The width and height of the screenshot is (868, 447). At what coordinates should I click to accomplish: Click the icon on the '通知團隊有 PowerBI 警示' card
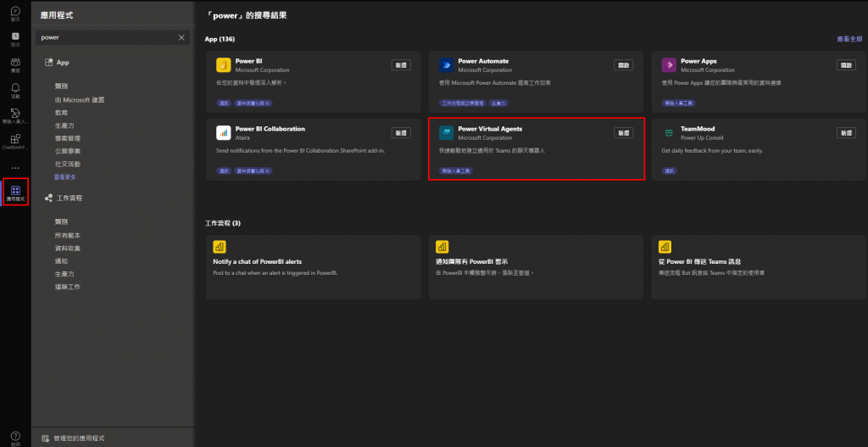[442, 247]
